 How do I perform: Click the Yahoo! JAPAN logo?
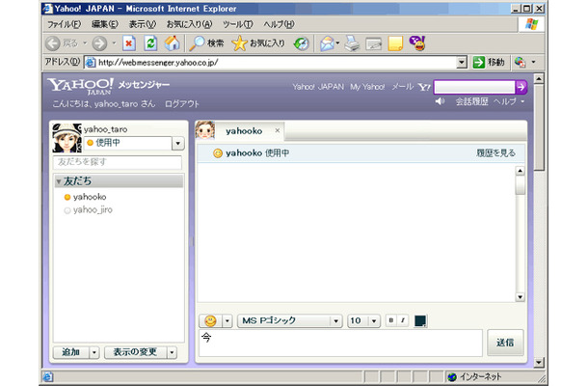(x=80, y=86)
